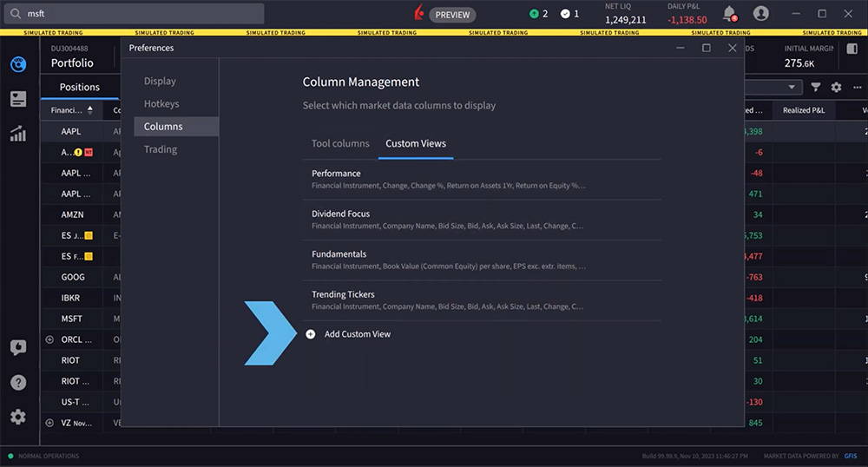This screenshot has height=467, width=868.
Task: Expand the ORCL position row
Action: 49,339
